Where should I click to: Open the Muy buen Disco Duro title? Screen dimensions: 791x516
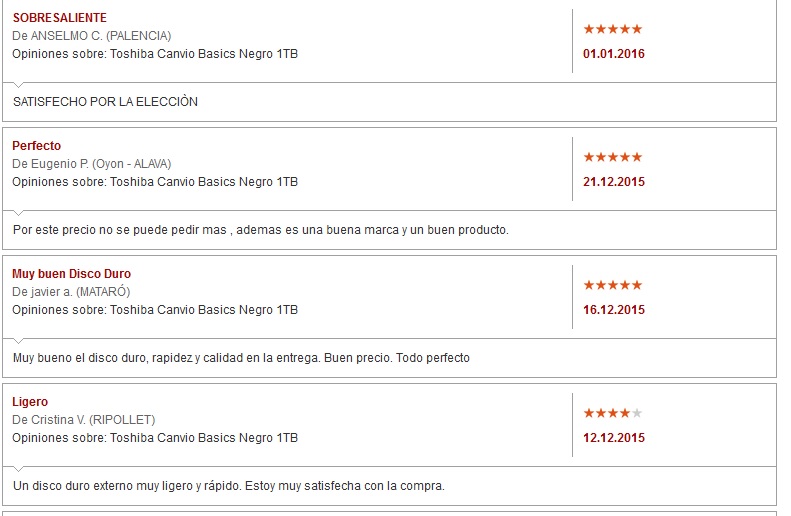(71, 274)
